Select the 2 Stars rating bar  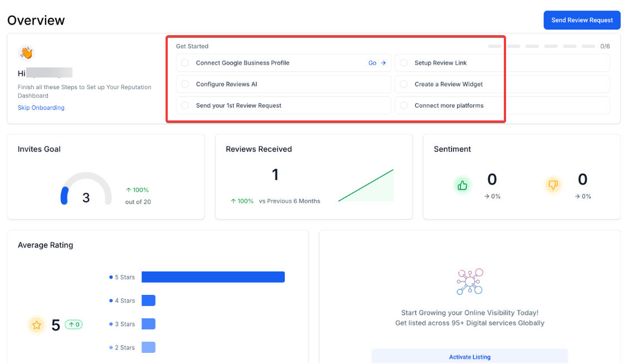(x=148, y=347)
